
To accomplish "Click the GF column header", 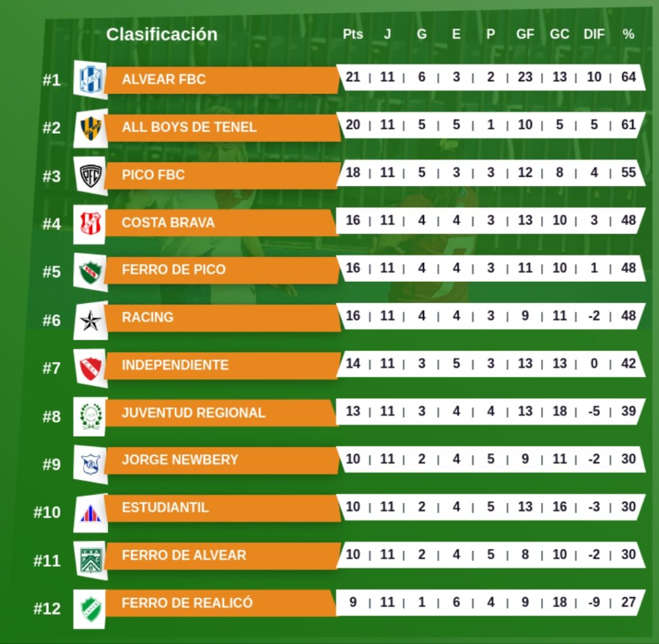I will [x=525, y=34].
